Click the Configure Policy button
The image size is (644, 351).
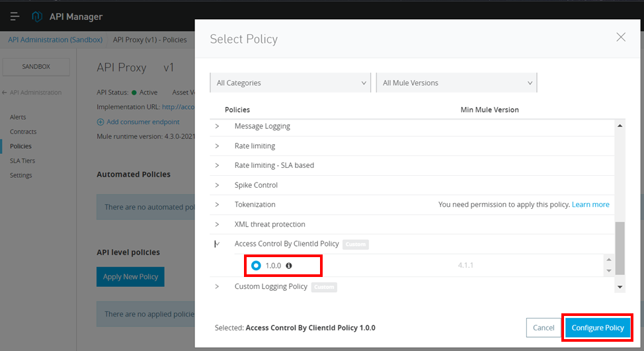click(x=597, y=328)
